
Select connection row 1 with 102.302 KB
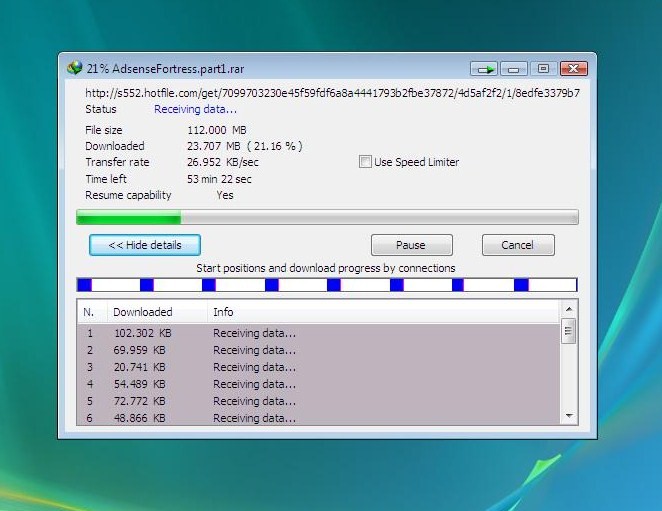point(319,333)
